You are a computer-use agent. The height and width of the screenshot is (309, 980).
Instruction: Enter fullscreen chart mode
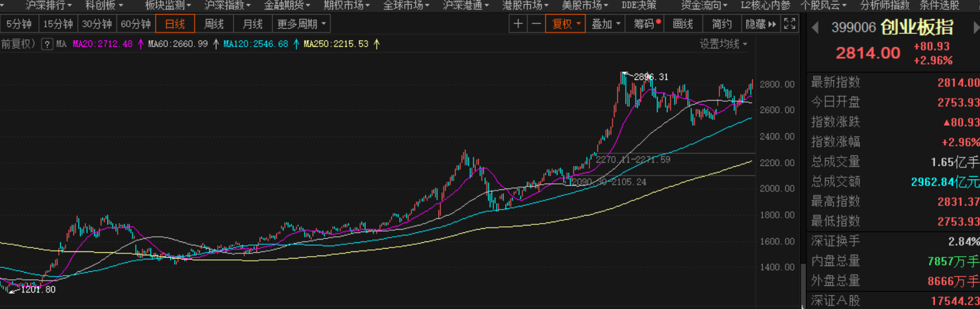[789, 24]
